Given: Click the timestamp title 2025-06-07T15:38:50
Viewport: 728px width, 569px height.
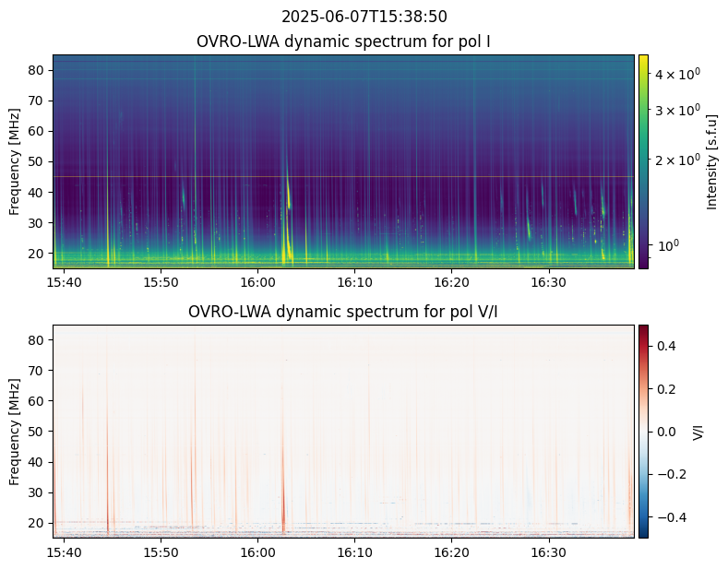Looking at the screenshot, I should point(364,17).
